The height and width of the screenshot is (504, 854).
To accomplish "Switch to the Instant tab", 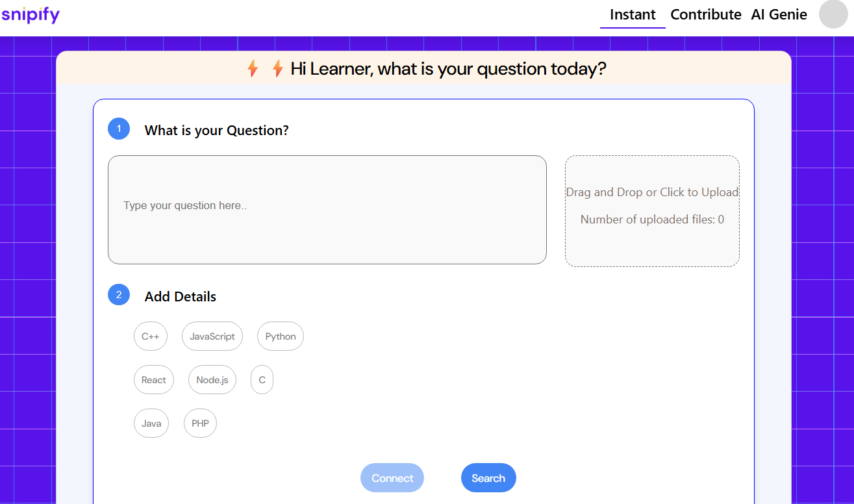I will (x=633, y=14).
